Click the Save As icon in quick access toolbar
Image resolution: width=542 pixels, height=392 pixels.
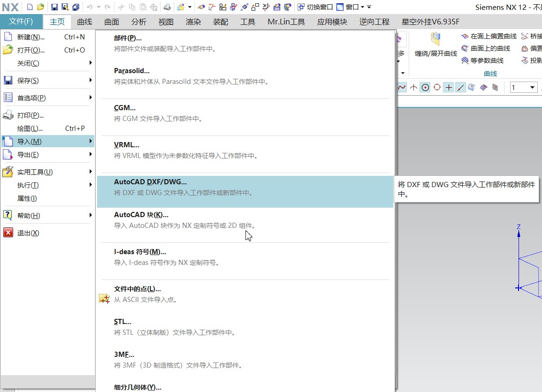click(65, 7)
